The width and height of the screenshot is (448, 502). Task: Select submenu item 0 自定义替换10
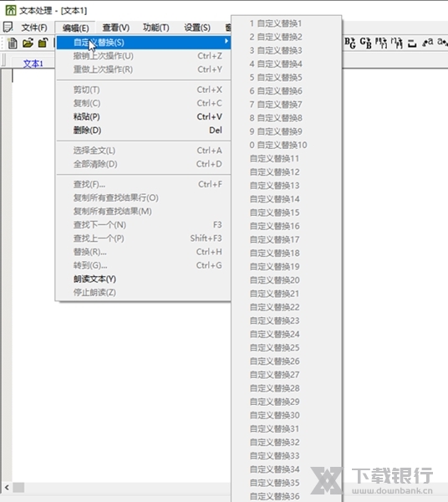(x=287, y=145)
